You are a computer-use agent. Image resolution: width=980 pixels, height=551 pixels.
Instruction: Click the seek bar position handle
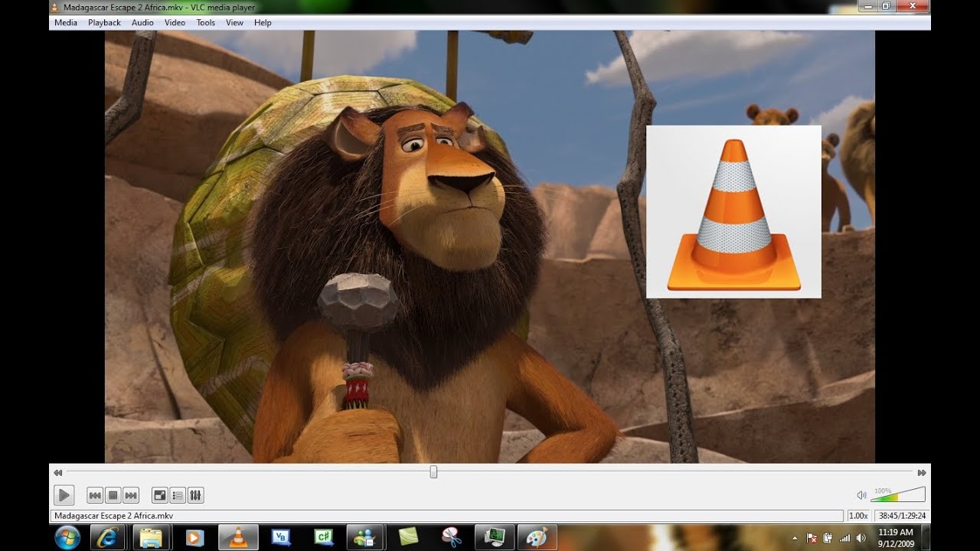point(433,472)
